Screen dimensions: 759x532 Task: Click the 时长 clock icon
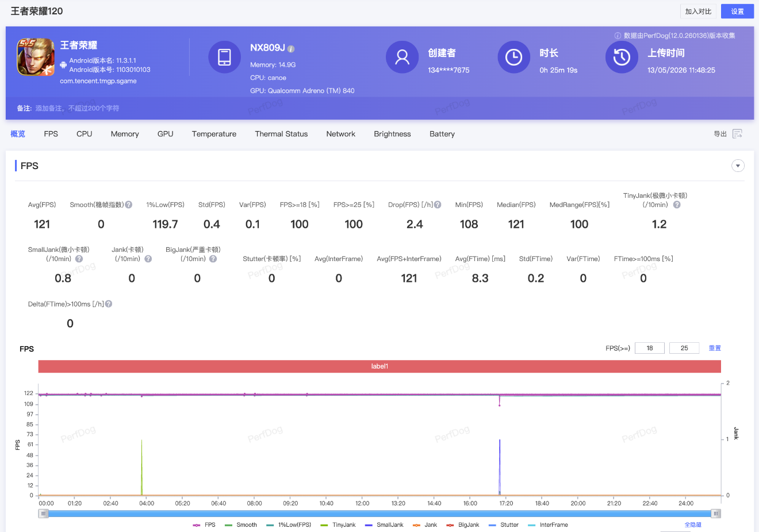click(513, 57)
